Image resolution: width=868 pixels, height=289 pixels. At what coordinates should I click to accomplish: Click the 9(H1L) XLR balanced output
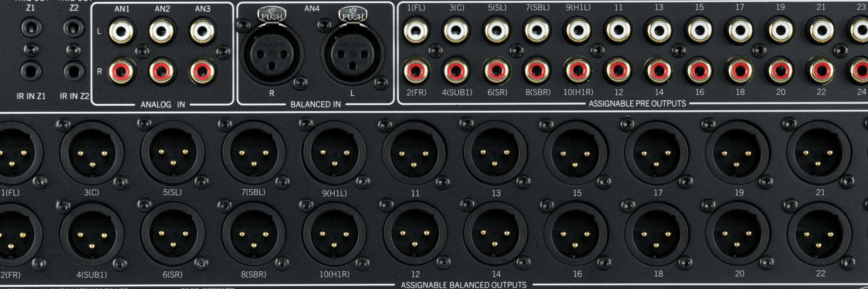(335, 153)
